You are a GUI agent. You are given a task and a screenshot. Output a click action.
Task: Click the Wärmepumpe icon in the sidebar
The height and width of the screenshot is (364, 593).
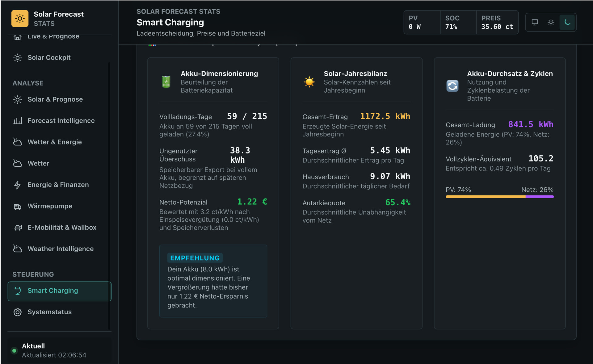click(x=18, y=207)
